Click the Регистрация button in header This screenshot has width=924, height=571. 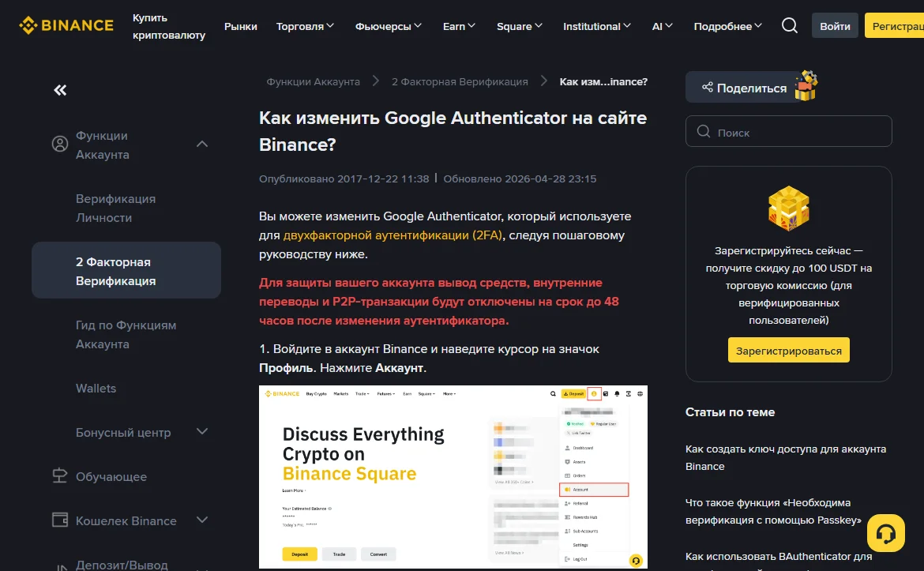894,26
